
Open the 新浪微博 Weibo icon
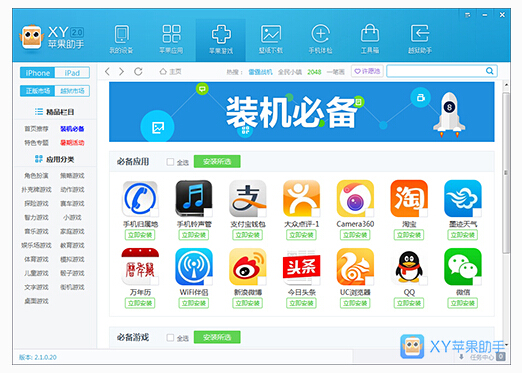(x=247, y=267)
